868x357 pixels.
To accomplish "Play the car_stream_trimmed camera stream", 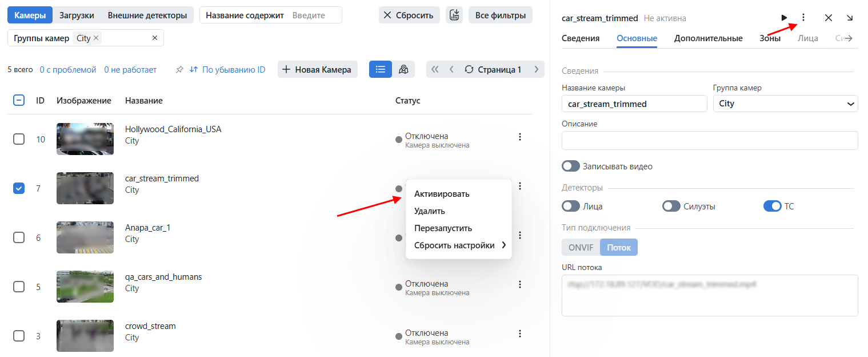I will (784, 18).
